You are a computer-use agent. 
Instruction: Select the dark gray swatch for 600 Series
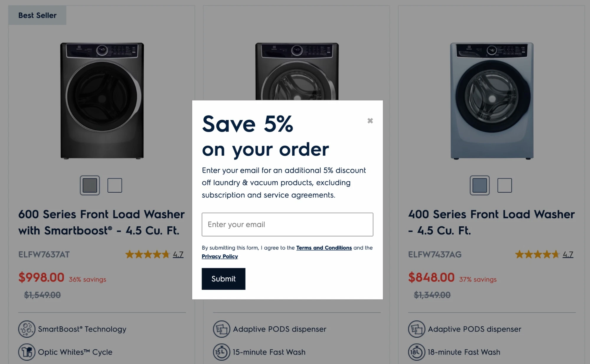[x=90, y=186]
